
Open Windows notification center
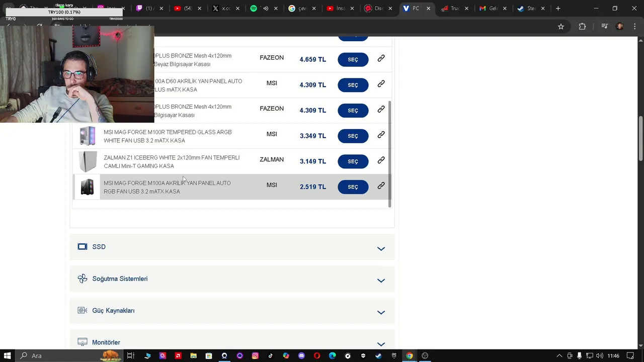coord(631,355)
